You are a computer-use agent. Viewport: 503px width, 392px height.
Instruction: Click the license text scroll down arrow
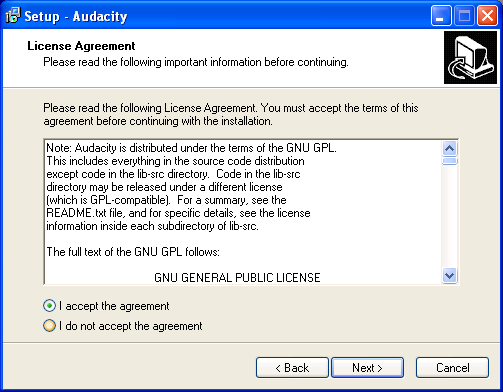tap(449, 276)
